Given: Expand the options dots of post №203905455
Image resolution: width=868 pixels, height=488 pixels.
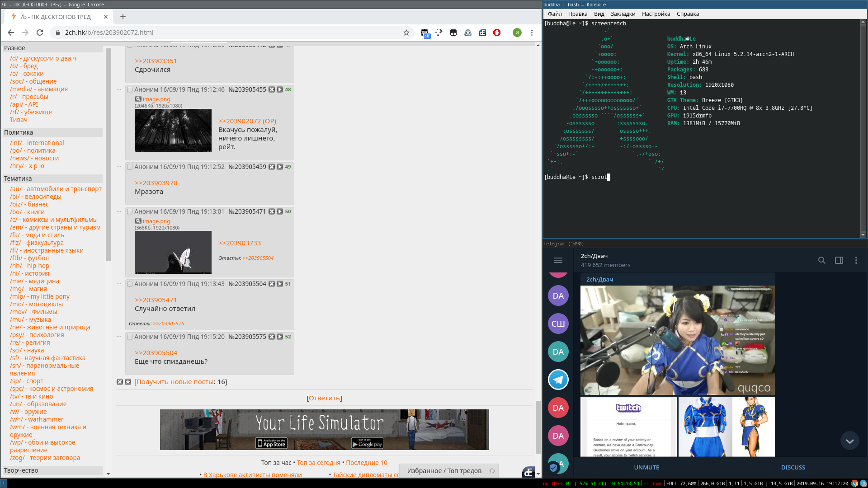Looking at the screenshot, I should pyautogui.click(x=119, y=89).
